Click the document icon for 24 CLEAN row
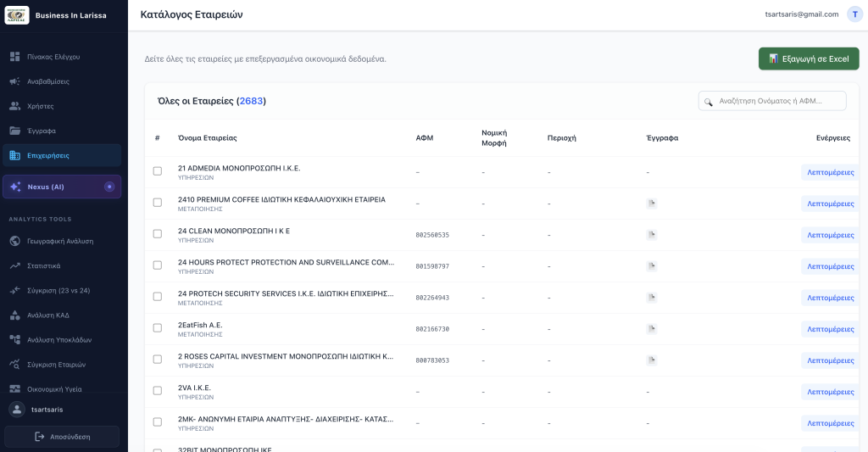Screen dimensions: 868x452 tap(652, 235)
